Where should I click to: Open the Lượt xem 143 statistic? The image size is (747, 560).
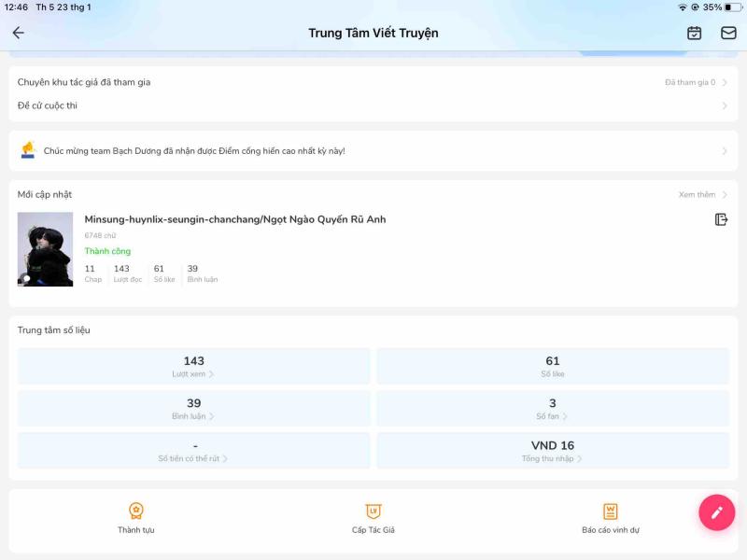(x=194, y=366)
